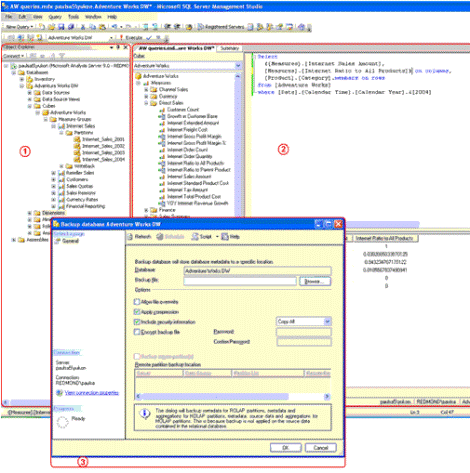Select Internet_Sales_2004 partition in Object Explorer

pos(103,159)
